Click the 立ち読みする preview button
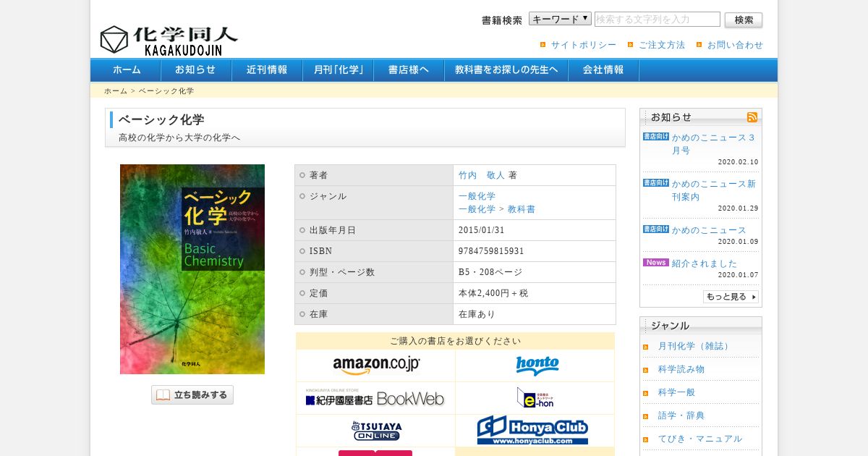Screen dimensions: 868x456 pyautogui.click(x=192, y=395)
